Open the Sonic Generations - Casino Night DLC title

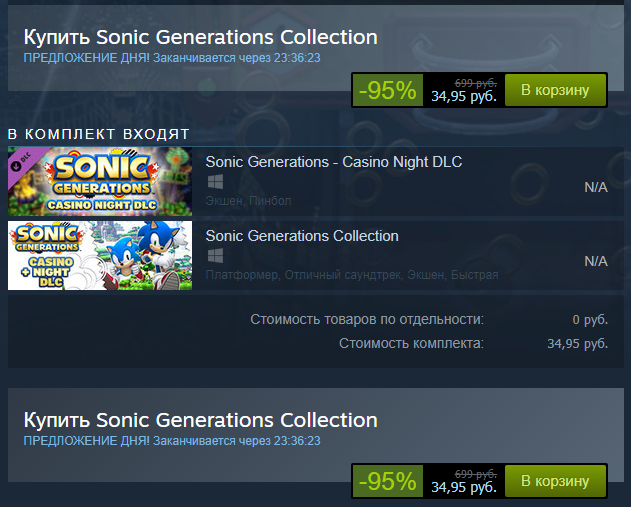[333, 162]
